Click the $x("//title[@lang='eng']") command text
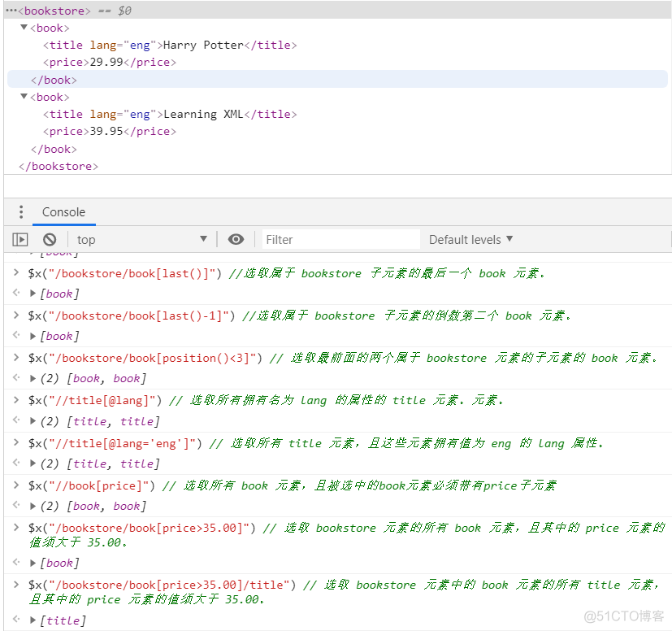This screenshot has width=672, height=631. pyautogui.click(x=115, y=442)
